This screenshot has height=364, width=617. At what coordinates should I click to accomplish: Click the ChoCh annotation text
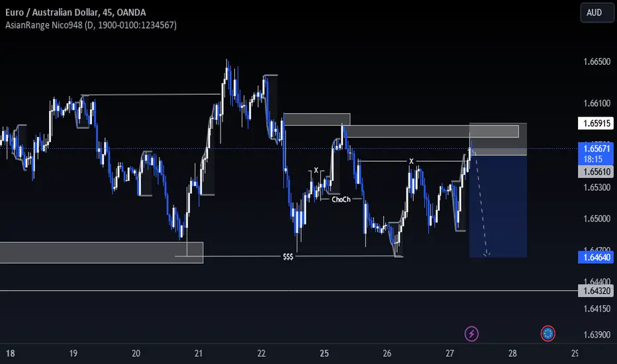coord(341,199)
